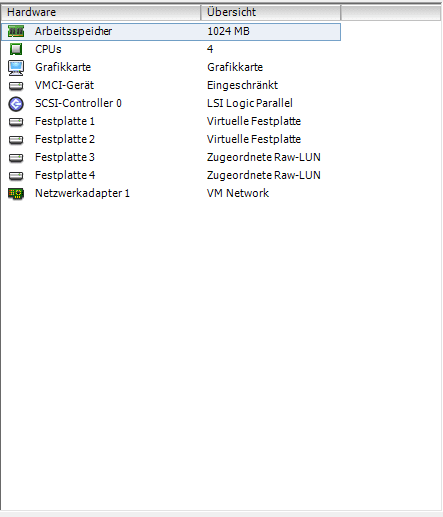The height and width of the screenshot is (517, 443).
Task: Select the Grafikkarte hardware label
Action: click(63, 67)
